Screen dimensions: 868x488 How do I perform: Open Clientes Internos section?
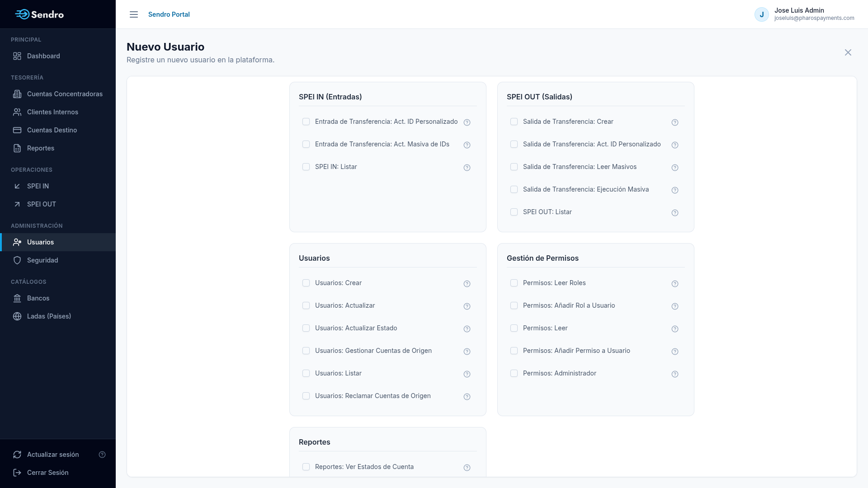pos(58,112)
